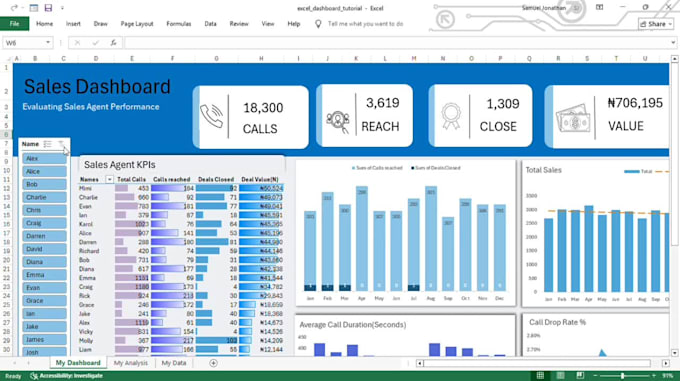Click vertical scrollbar down arrow
Viewport: 680px width, 381px height.
pos(674,353)
